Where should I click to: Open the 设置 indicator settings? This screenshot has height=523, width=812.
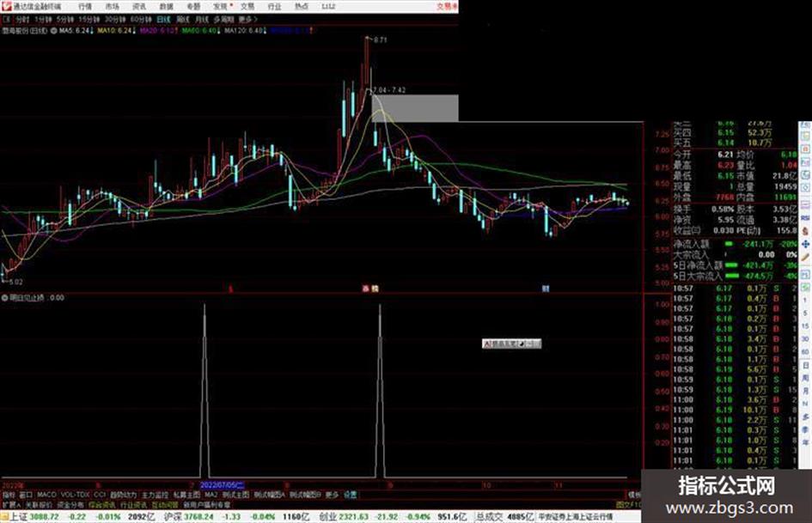click(351, 495)
